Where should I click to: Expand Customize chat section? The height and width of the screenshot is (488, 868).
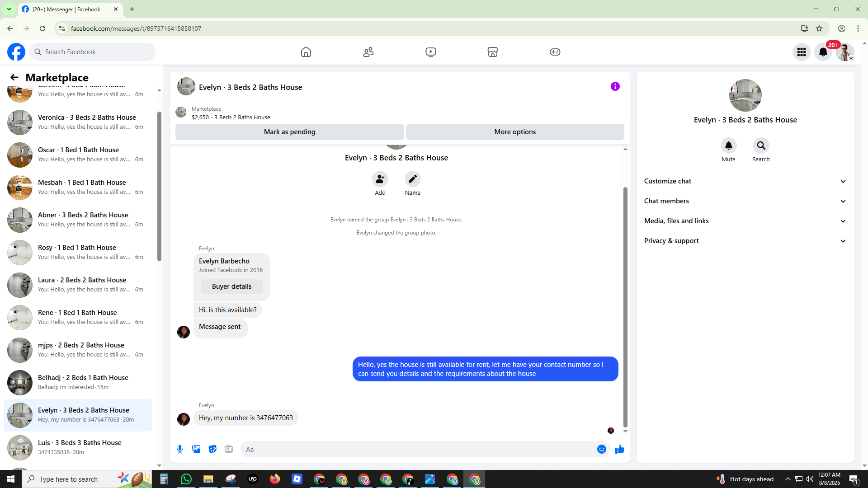click(745, 181)
